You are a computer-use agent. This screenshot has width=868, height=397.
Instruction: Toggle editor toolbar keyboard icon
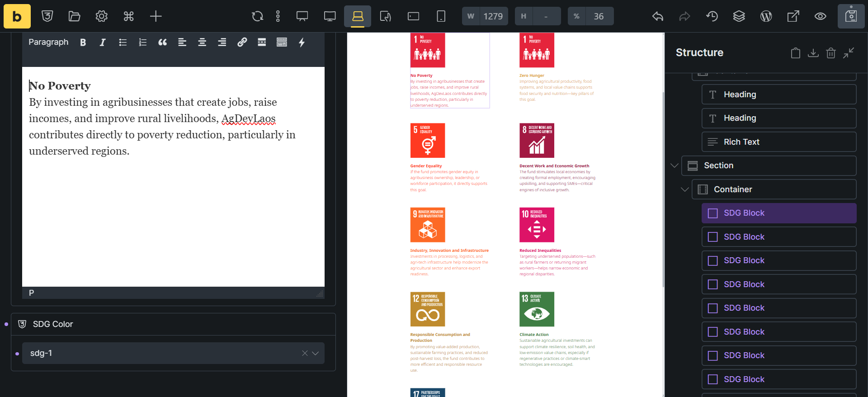[x=282, y=43]
